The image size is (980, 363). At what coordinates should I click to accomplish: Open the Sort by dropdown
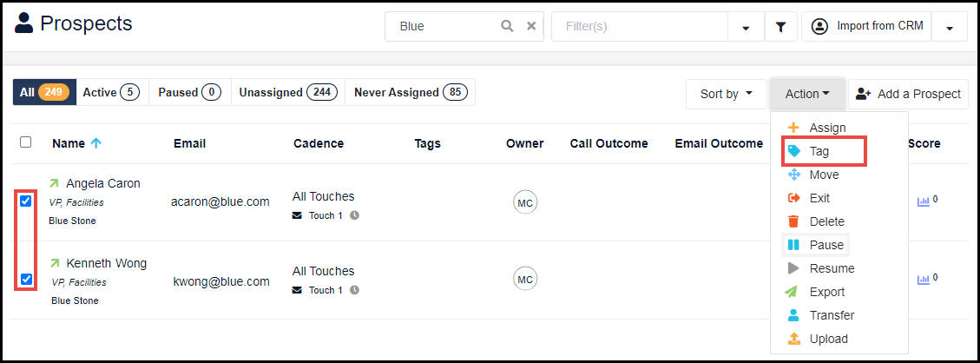727,94
